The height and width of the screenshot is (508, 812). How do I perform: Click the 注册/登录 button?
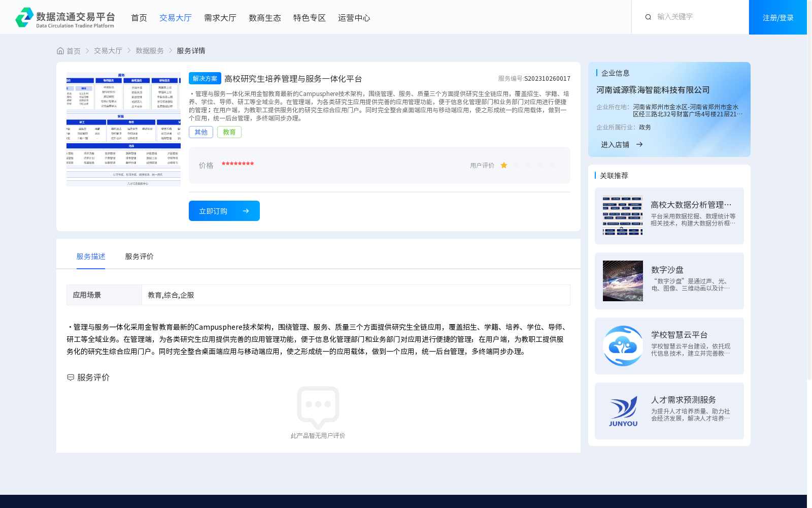778,17
